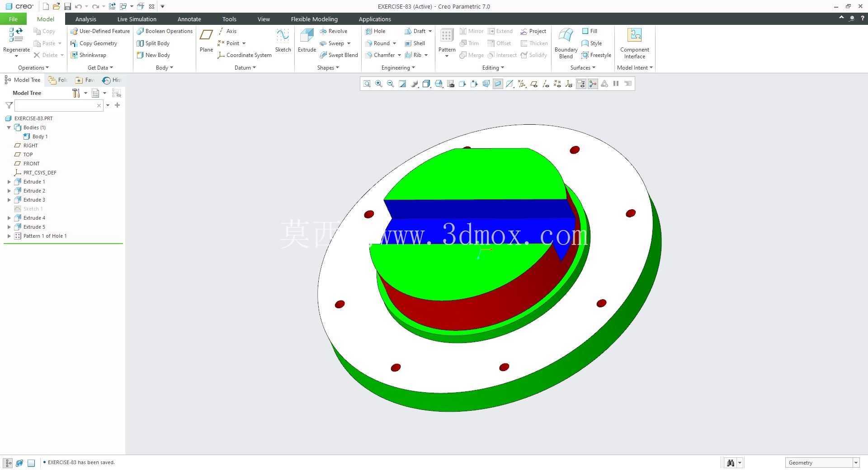Click the Plane datum icon
The height and width of the screenshot is (470, 868).
206,35
